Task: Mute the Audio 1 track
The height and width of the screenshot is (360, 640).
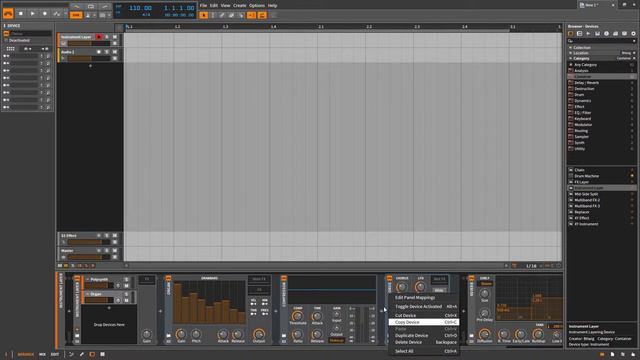Action: (115, 52)
